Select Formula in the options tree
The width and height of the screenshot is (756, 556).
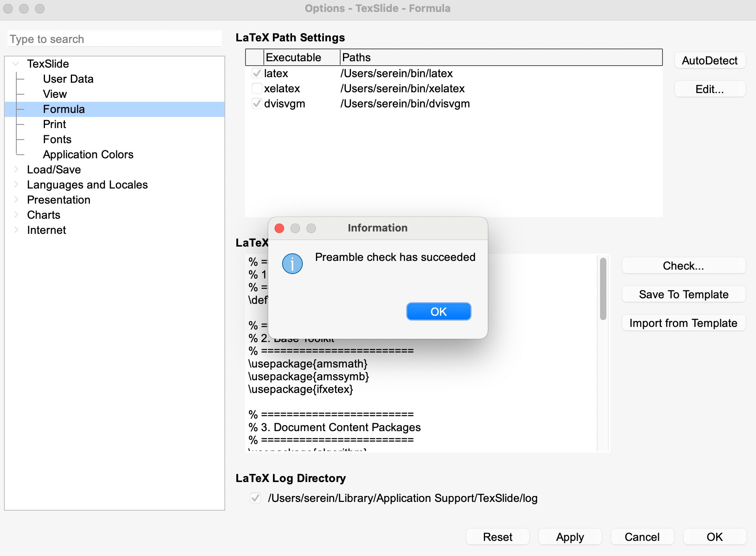point(64,109)
